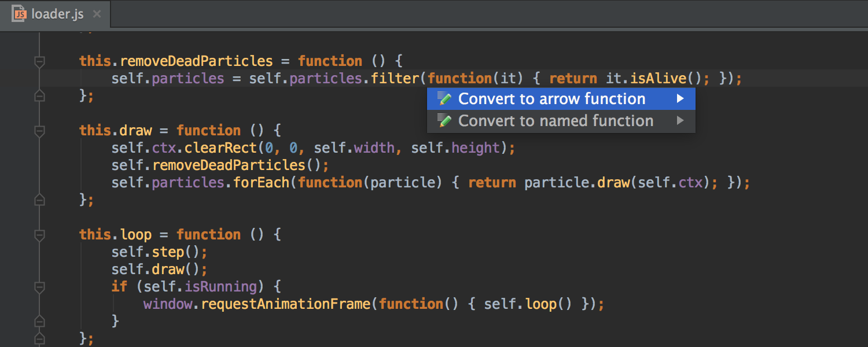Click the fold-end arrow near the loop closing brace
The height and width of the screenshot is (347, 868).
coord(39,338)
